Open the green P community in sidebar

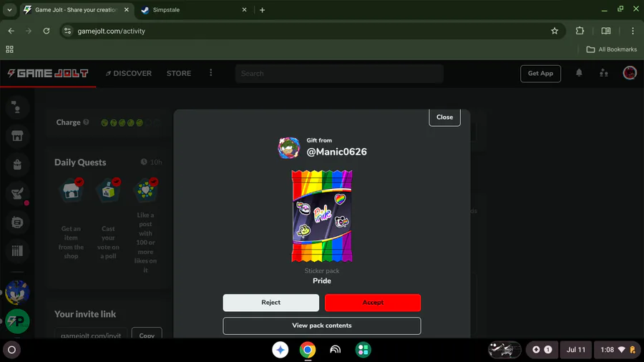pos(17,321)
